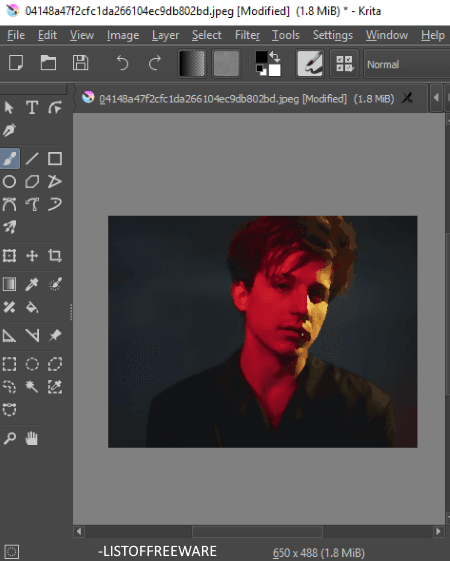Screen dimensions: 450x561
Task: Select the Zoom magnifier tool
Action: click(10, 438)
